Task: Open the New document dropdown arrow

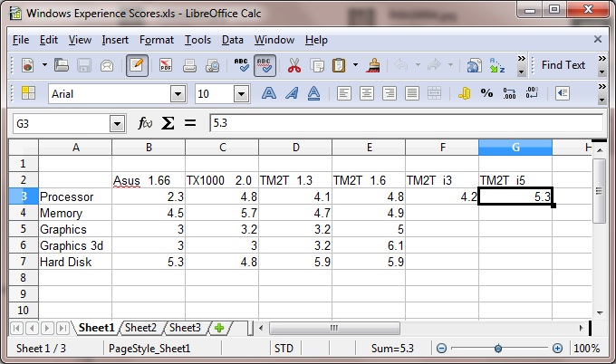Action: (44, 65)
